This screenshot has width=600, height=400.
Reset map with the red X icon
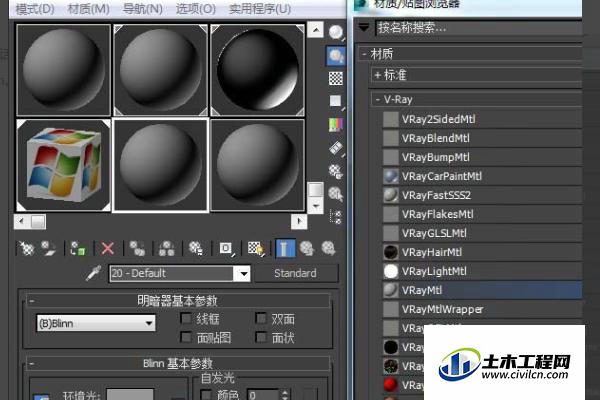click(x=108, y=248)
